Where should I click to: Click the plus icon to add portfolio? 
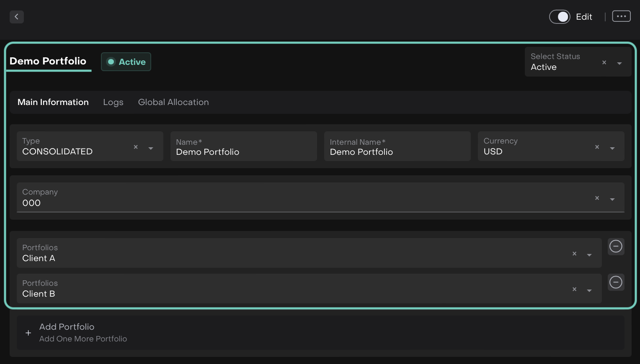pyautogui.click(x=28, y=333)
